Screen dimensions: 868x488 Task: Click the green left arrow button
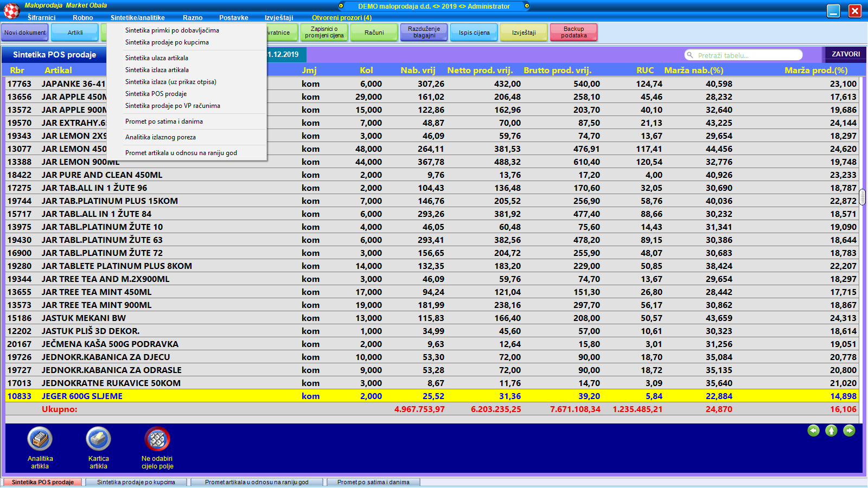pyautogui.click(x=813, y=431)
